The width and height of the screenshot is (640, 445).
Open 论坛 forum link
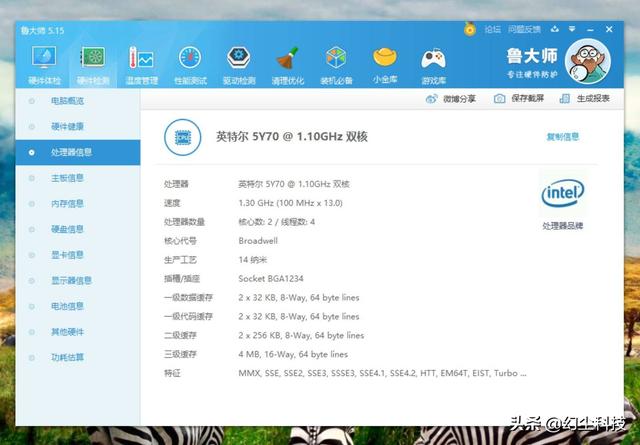pyautogui.click(x=492, y=29)
